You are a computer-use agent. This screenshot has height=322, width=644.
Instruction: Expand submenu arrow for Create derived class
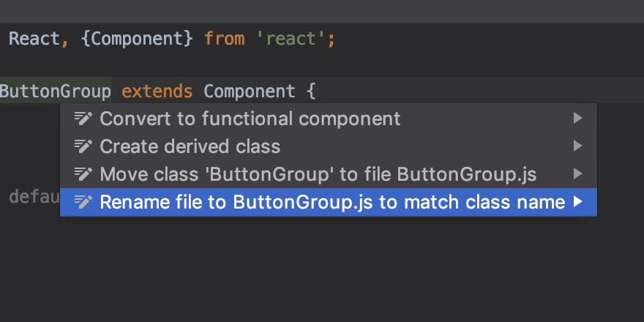[578, 146]
